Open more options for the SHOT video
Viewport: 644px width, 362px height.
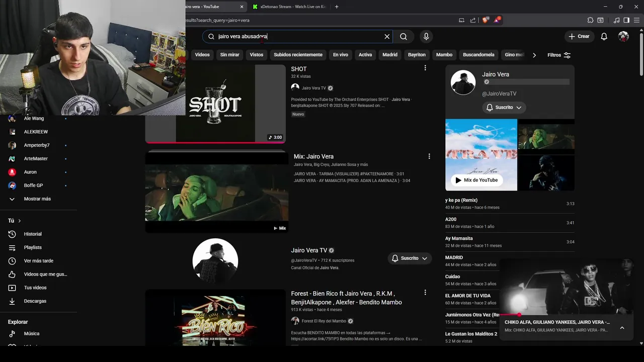pos(425,68)
